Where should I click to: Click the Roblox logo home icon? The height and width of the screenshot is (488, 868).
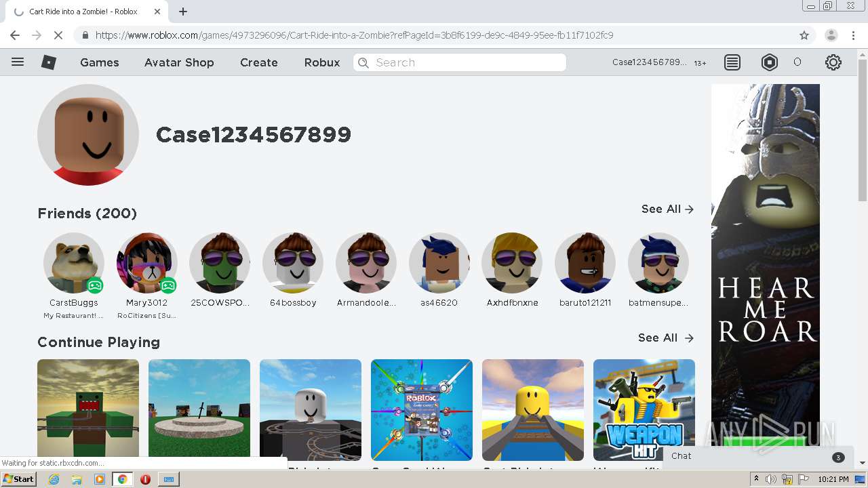pos(49,62)
